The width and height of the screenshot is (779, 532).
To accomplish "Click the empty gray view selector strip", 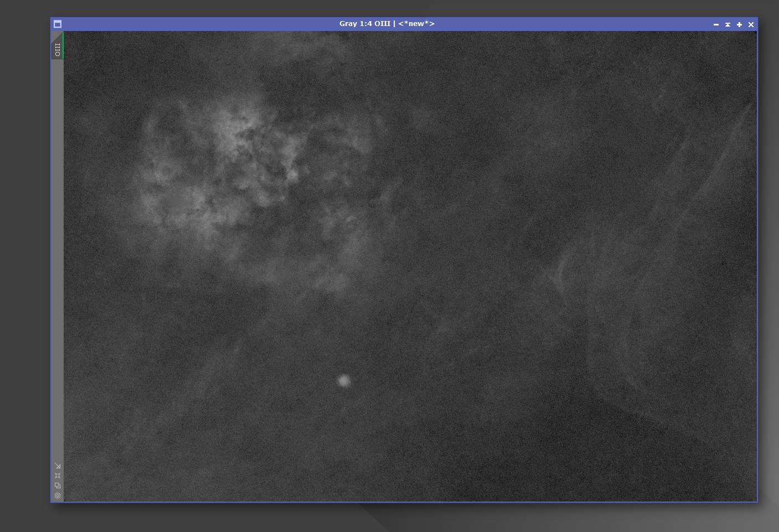I will tap(57, 249).
